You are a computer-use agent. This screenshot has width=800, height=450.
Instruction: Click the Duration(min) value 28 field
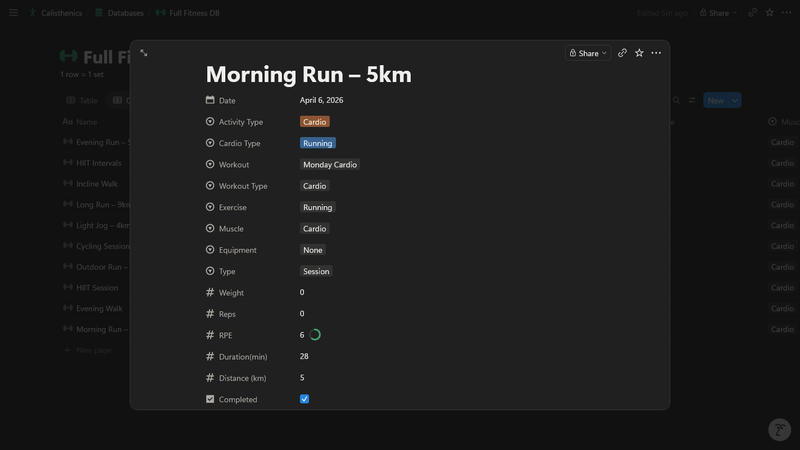(304, 356)
